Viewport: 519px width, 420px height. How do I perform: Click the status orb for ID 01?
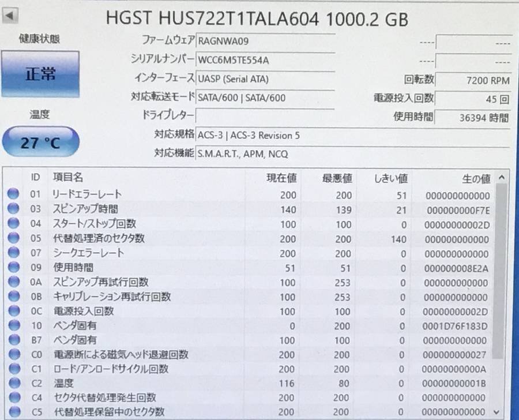tap(13, 194)
